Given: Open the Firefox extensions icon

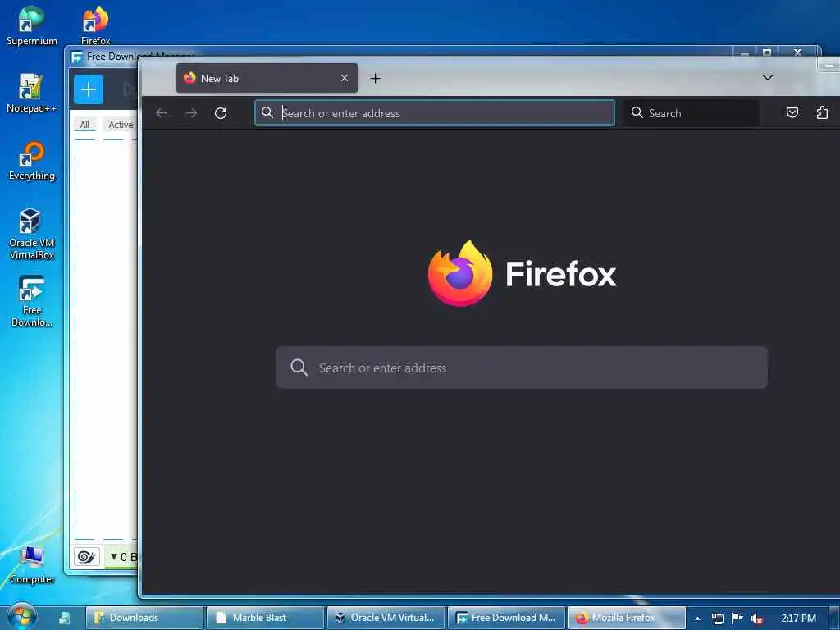Looking at the screenshot, I should tap(822, 112).
